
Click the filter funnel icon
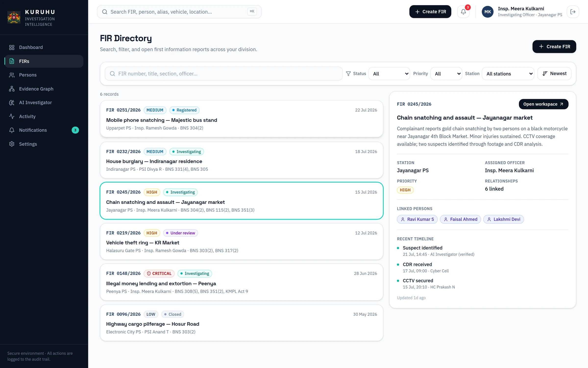tap(348, 74)
